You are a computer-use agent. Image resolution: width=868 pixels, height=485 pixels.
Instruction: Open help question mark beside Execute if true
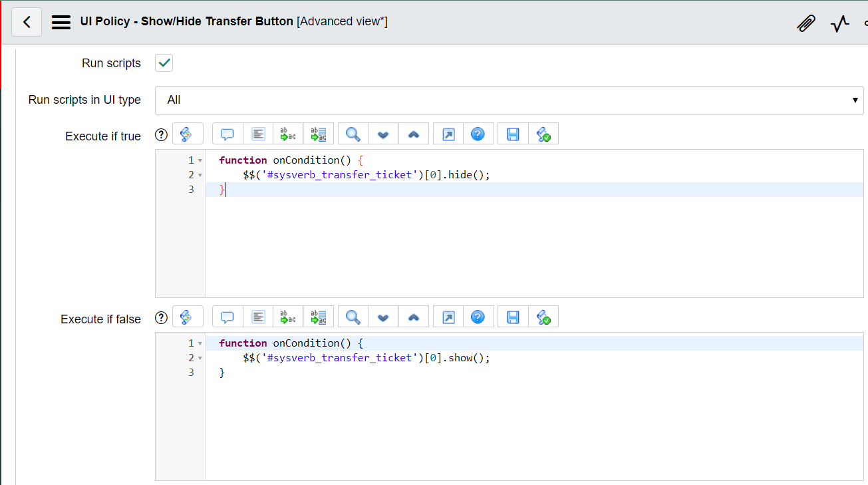(x=161, y=135)
